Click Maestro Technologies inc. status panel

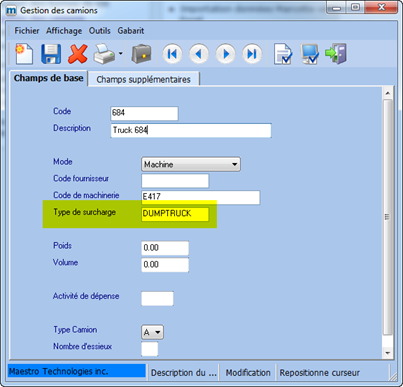coord(77,371)
